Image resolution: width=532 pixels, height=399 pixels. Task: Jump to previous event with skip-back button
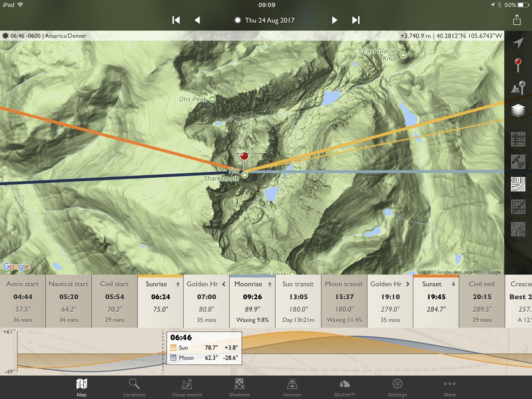pyautogui.click(x=176, y=20)
